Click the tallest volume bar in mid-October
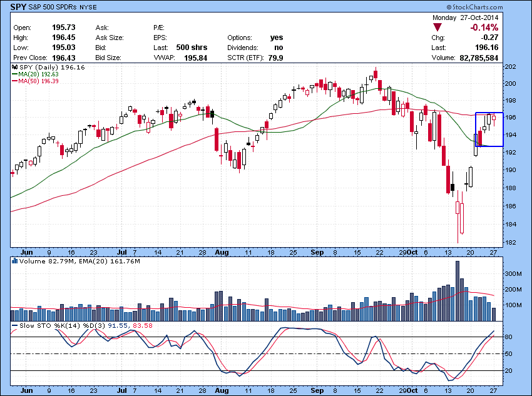 click(x=458, y=291)
